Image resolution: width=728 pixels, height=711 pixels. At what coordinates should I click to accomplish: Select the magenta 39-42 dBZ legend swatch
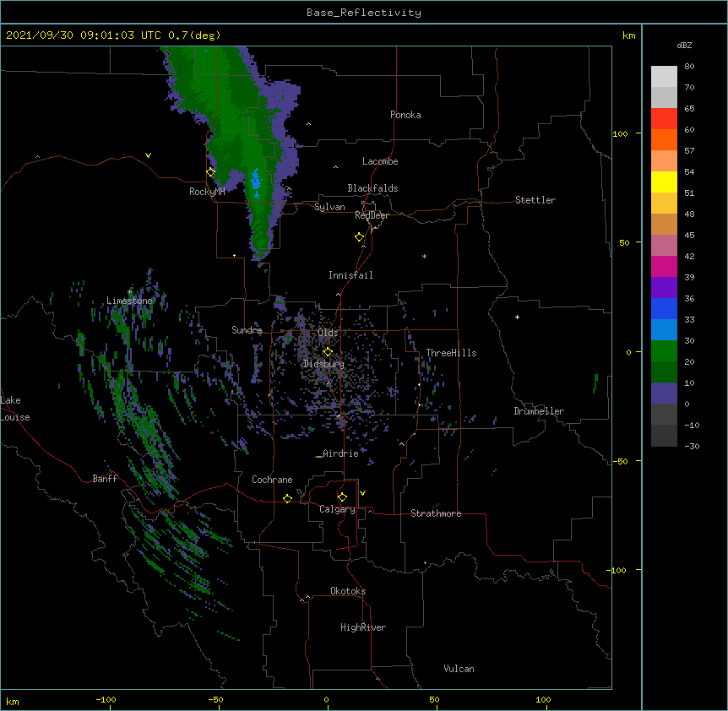(x=664, y=266)
